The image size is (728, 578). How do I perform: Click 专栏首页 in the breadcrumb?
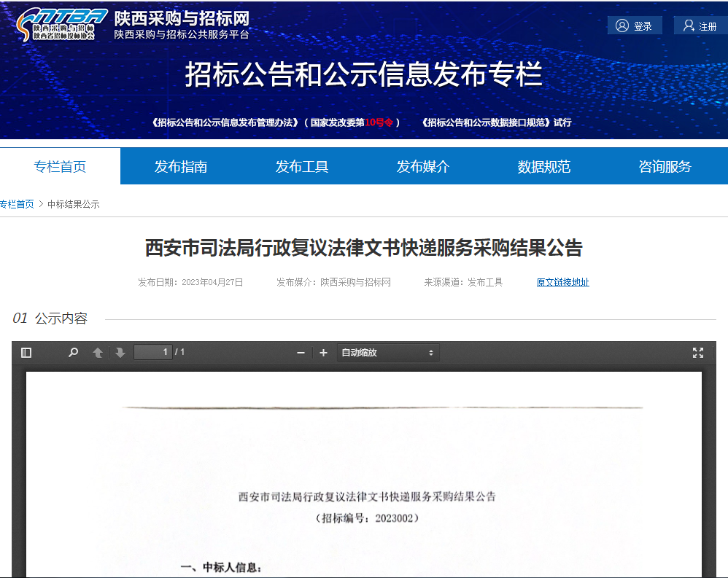(17, 205)
